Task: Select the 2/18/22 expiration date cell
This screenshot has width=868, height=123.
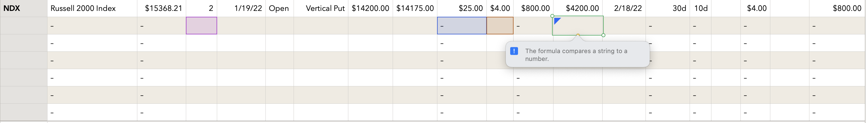Action: (x=624, y=8)
